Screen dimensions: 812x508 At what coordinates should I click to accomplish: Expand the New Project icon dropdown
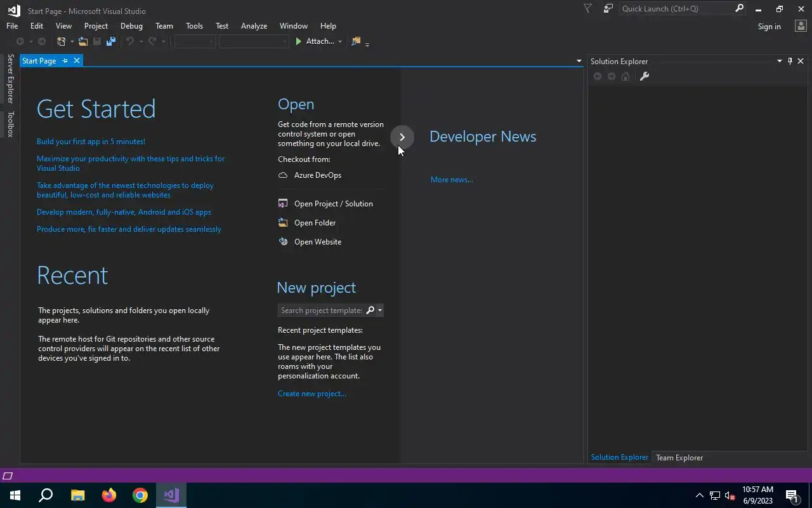pyautogui.click(x=72, y=42)
